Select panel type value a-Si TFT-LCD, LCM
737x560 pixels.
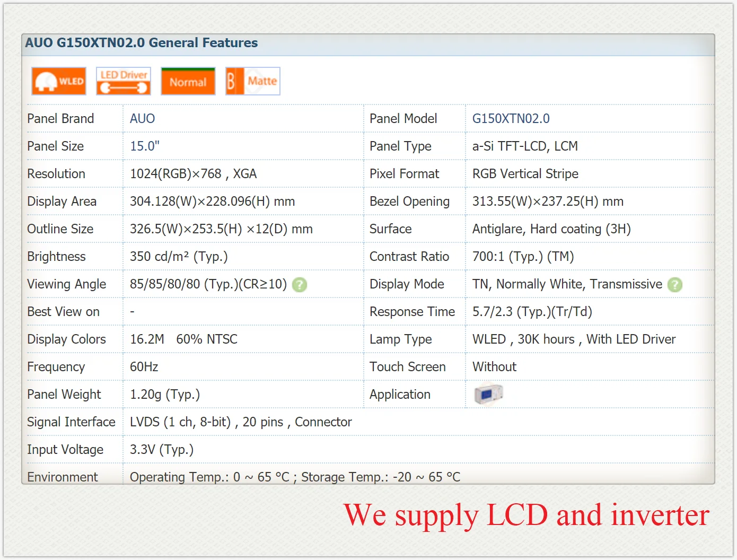click(x=525, y=146)
